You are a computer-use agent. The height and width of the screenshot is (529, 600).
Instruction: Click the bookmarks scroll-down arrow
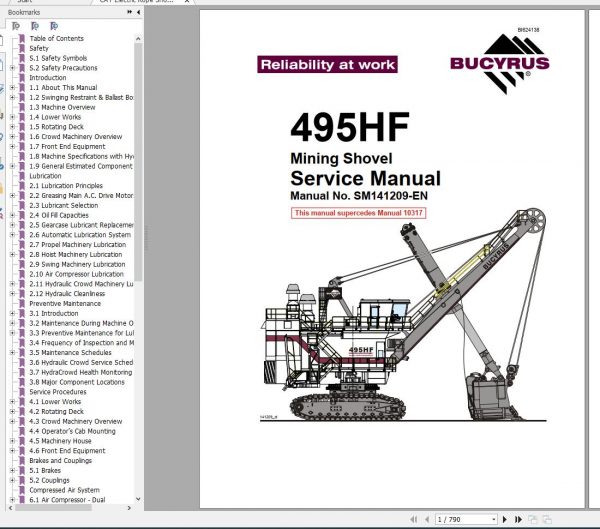pyautogui.click(x=138, y=499)
